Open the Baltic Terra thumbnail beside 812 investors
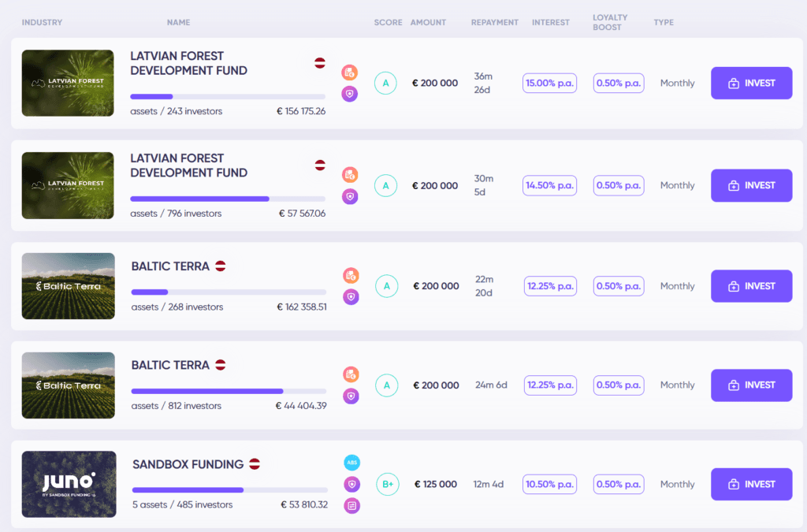The width and height of the screenshot is (807, 532). point(69,385)
